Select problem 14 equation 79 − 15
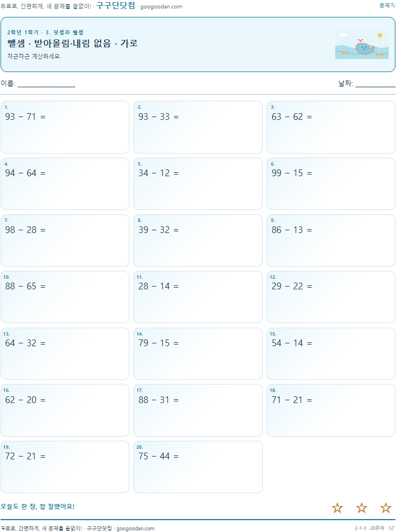This screenshot has height=532, width=396. [158, 343]
